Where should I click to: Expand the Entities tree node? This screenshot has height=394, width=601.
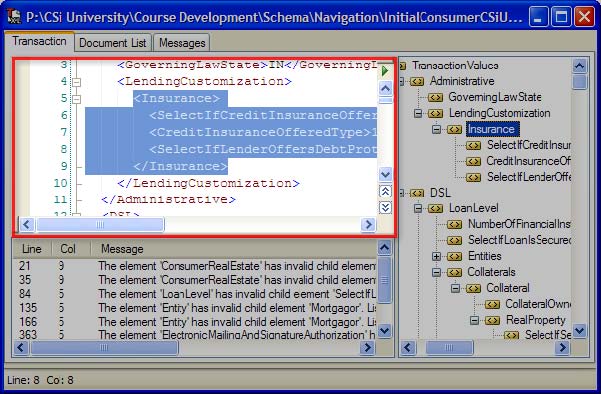click(x=436, y=256)
